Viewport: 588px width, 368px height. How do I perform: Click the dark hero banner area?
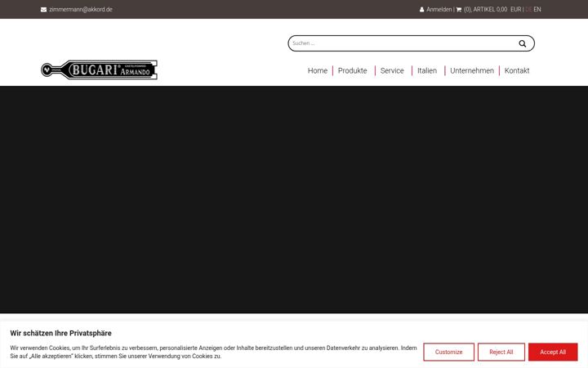pos(294,200)
